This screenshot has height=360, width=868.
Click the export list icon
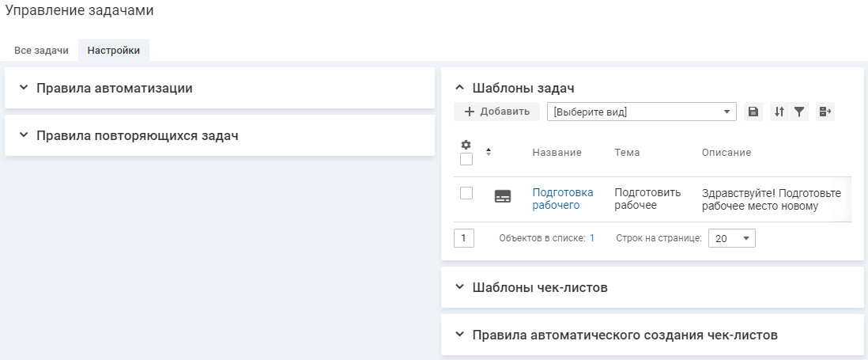pos(825,112)
